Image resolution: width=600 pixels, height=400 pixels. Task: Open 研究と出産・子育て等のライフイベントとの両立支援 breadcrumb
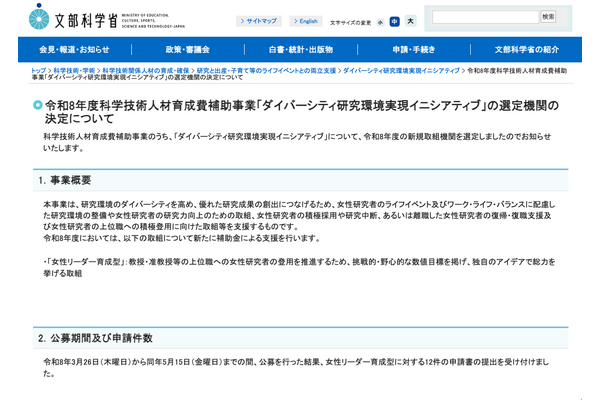click(266, 70)
